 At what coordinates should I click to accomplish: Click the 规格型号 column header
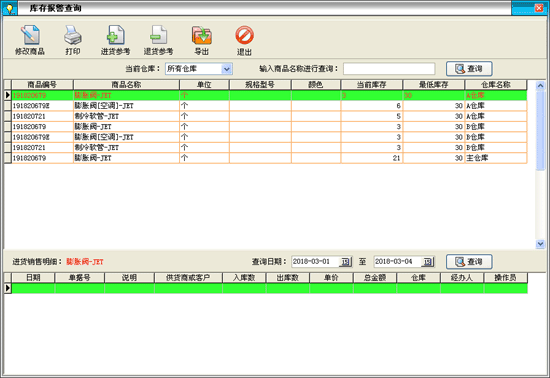[x=260, y=85]
